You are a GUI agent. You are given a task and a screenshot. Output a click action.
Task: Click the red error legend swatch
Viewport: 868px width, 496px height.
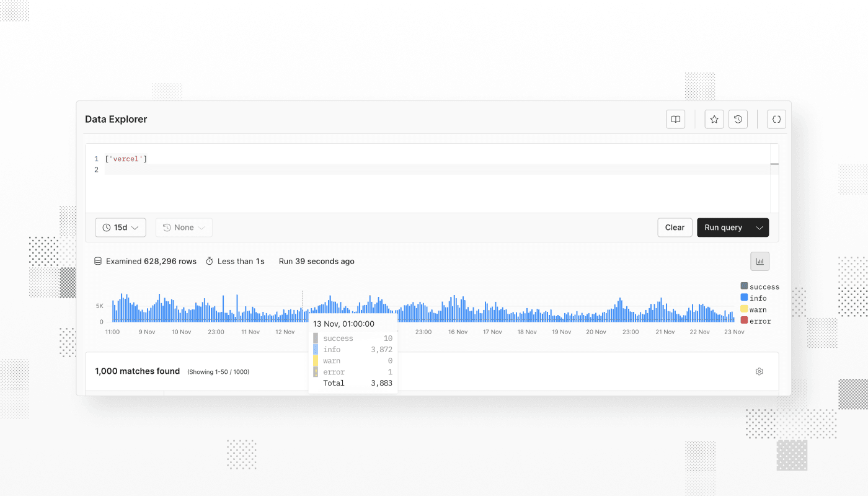(744, 321)
